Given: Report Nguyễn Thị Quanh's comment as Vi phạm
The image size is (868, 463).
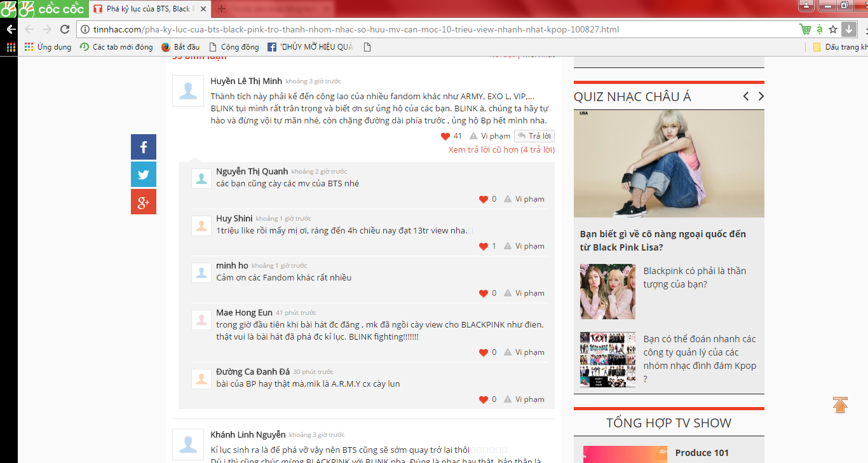Looking at the screenshot, I should coord(524,199).
